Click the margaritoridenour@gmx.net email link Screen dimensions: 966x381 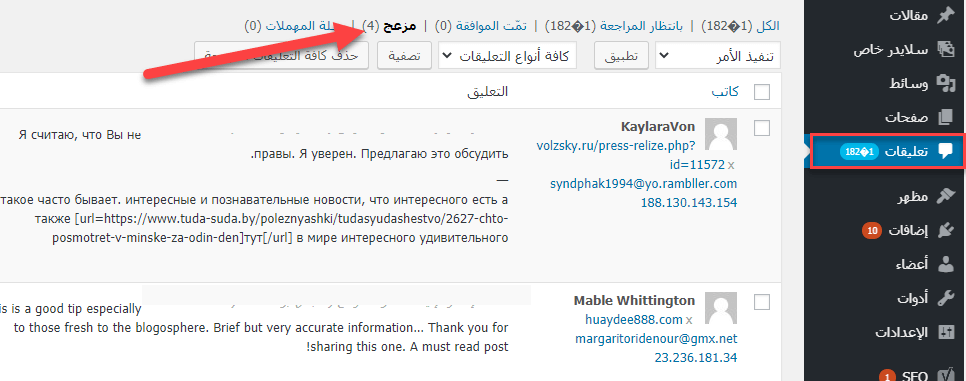[656, 338]
